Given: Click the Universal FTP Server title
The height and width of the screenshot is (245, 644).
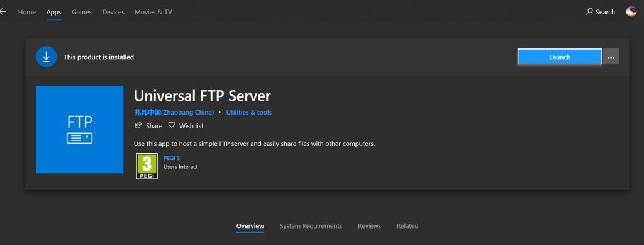Looking at the screenshot, I should (203, 96).
